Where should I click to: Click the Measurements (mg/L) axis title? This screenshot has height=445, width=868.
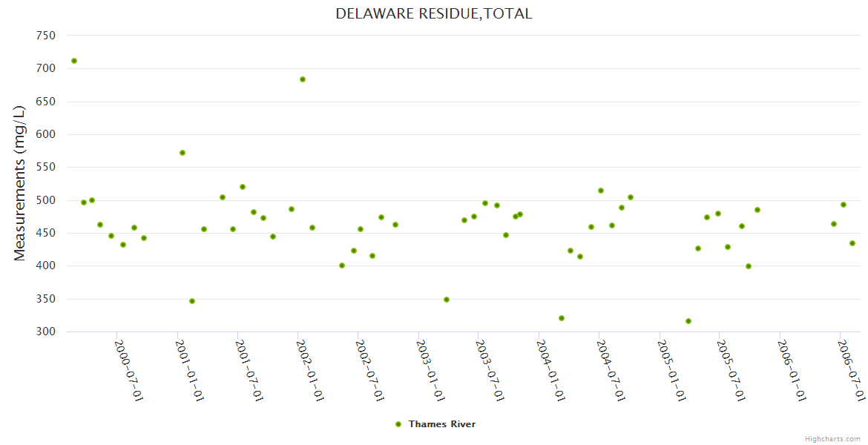tap(20, 183)
